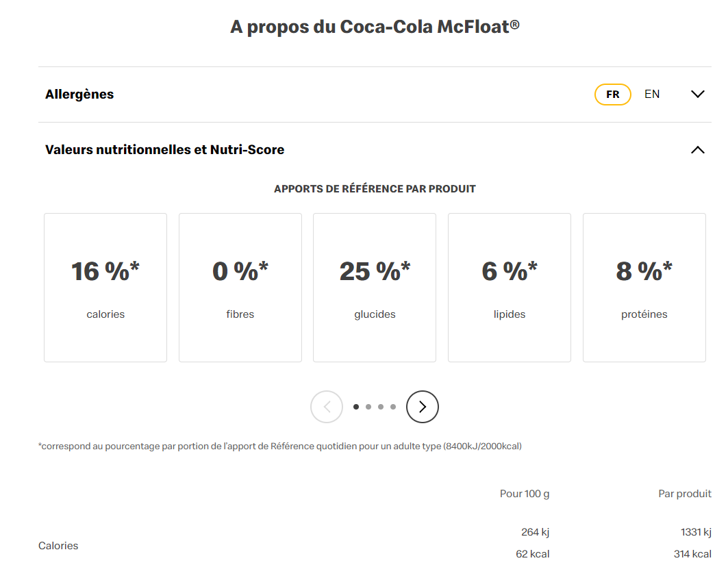Expand the Allergènes section chevron
728x565 pixels.
697,95
